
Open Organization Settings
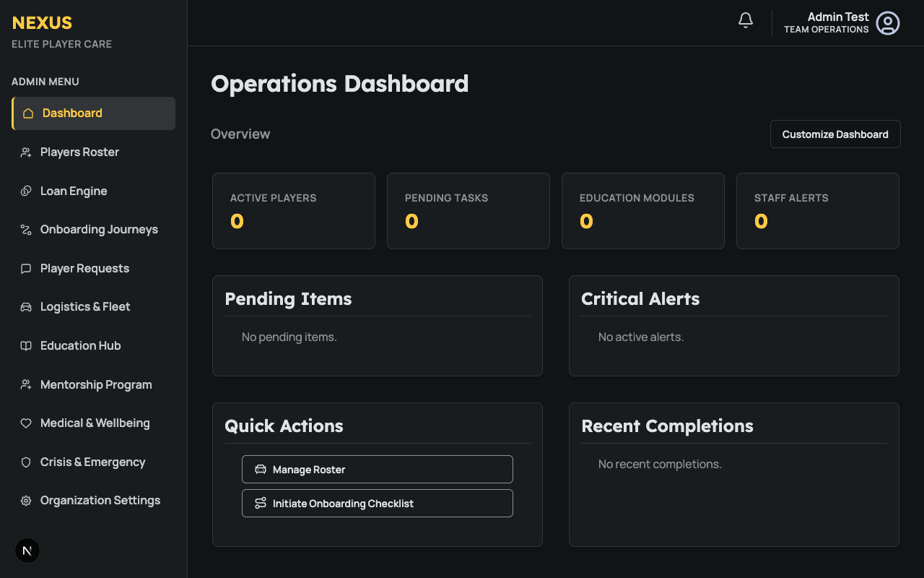[94, 501]
